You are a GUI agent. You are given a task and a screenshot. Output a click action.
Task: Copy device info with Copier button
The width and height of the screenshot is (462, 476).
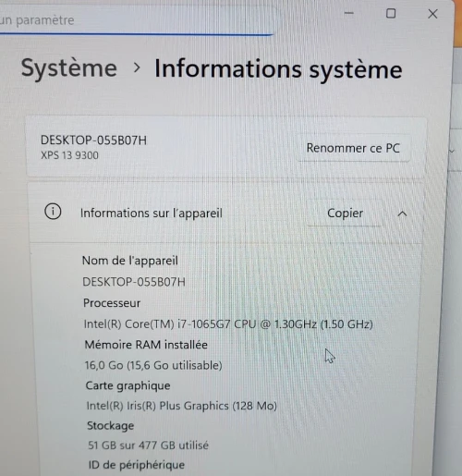(x=345, y=214)
